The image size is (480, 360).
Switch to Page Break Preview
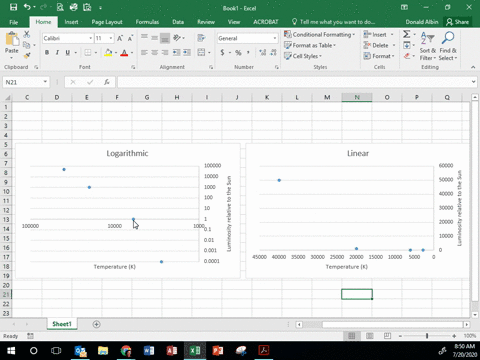(x=387, y=336)
